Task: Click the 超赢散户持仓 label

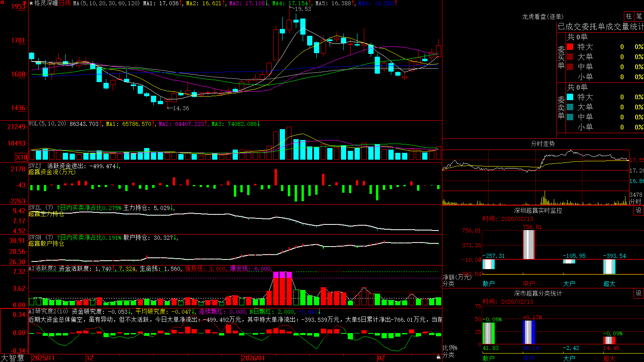Action: click(x=46, y=244)
